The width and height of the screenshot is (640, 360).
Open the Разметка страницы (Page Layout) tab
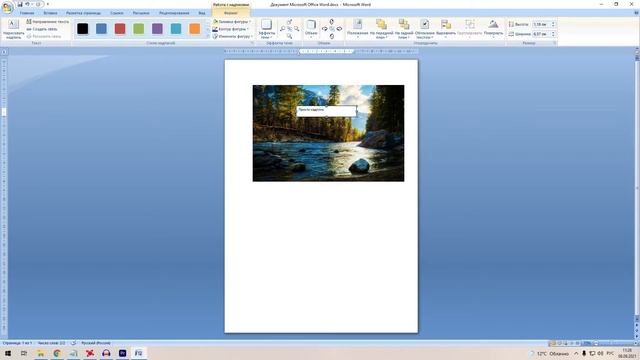83,13
